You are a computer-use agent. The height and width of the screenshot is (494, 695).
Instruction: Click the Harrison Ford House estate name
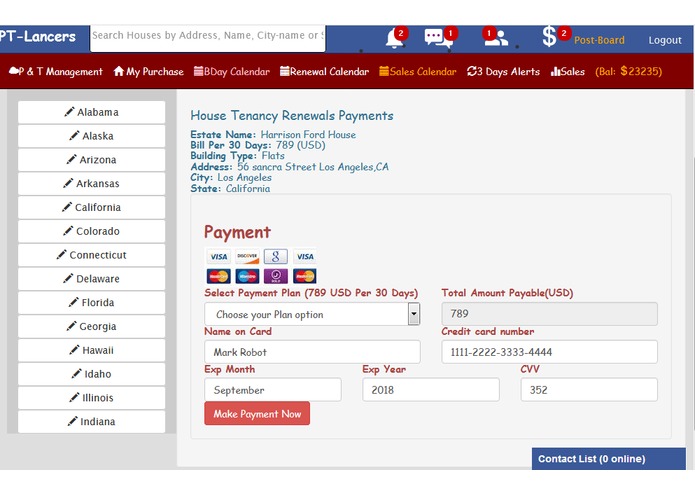pyautogui.click(x=308, y=134)
